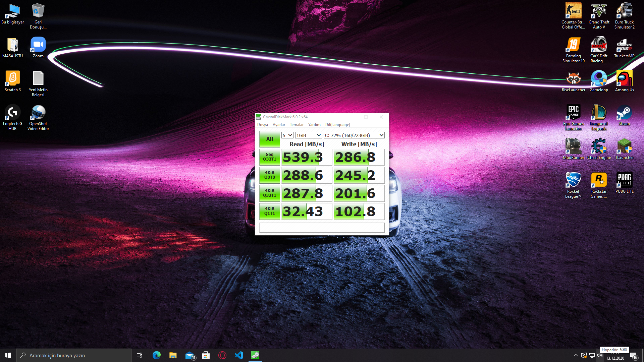Open the Yardım menu
Image resolution: width=644 pixels, height=362 pixels.
314,125
